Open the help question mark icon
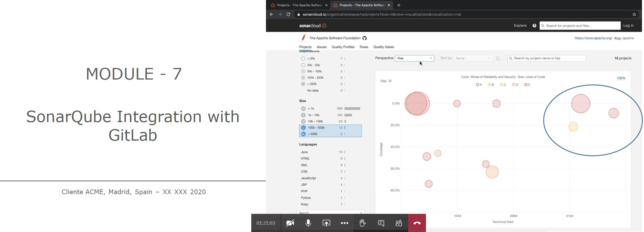Image resolution: width=644 pixels, height=232 pixels. [x=534, y=25]
